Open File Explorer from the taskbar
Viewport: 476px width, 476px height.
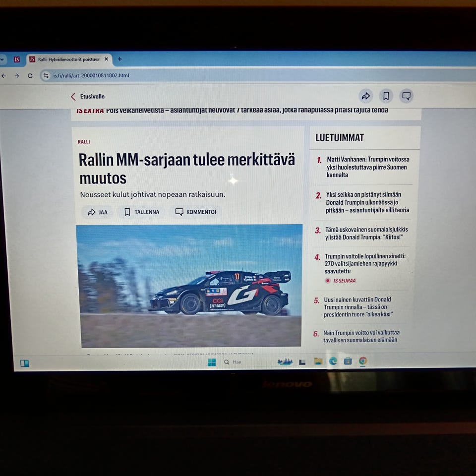point(318,361)
